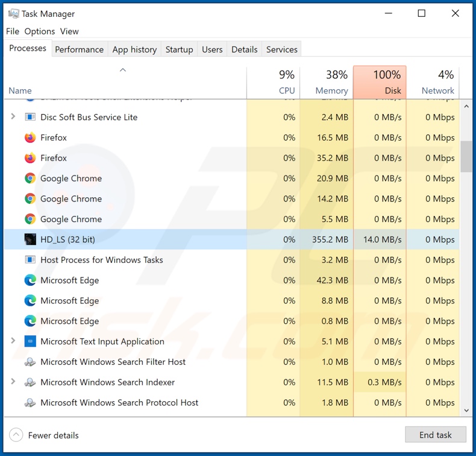Click the 3.2 MB memory value

point(335,260)
